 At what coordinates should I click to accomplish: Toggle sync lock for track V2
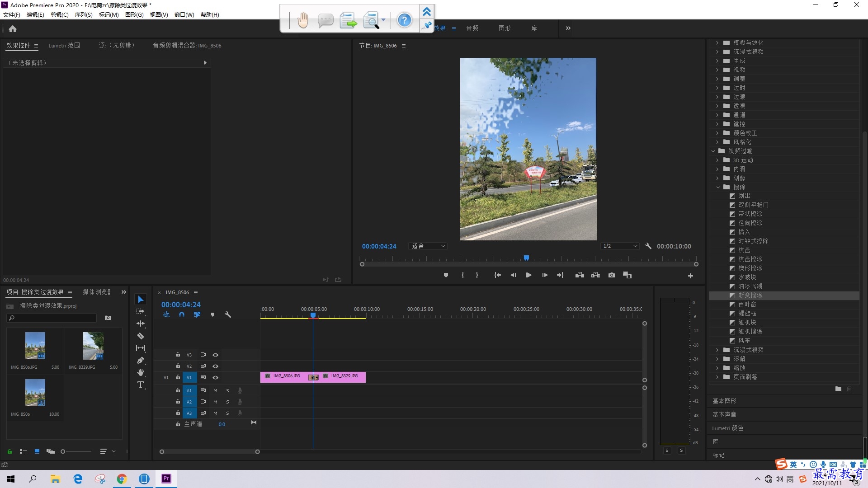[x=203, y=366]
